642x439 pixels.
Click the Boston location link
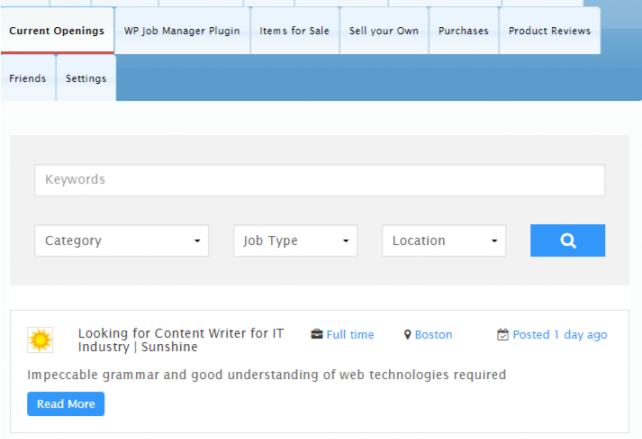(x=433, y=335)
